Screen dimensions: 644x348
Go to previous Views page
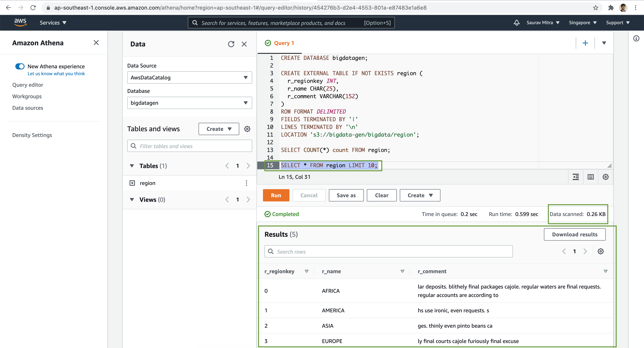tap(227, 200)
